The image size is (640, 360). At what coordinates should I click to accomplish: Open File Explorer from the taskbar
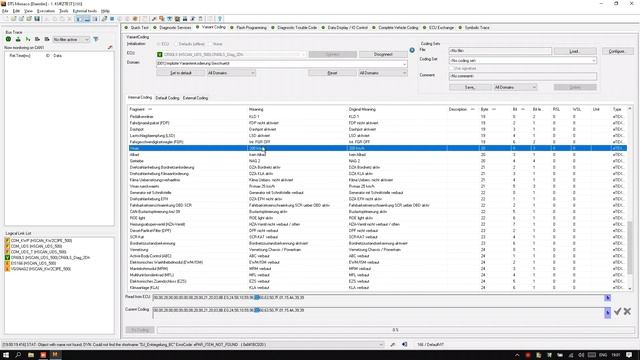(x=31, y=355)
